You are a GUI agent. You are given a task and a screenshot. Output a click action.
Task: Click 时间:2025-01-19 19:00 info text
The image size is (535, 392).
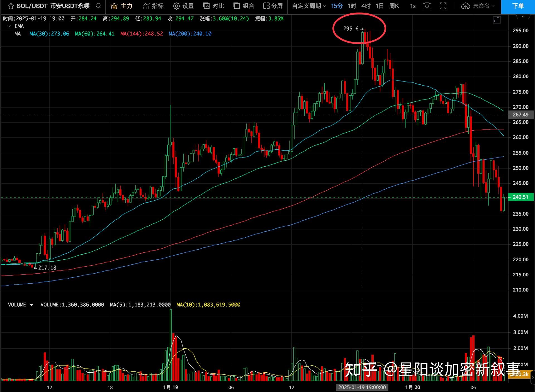(34, 19)
